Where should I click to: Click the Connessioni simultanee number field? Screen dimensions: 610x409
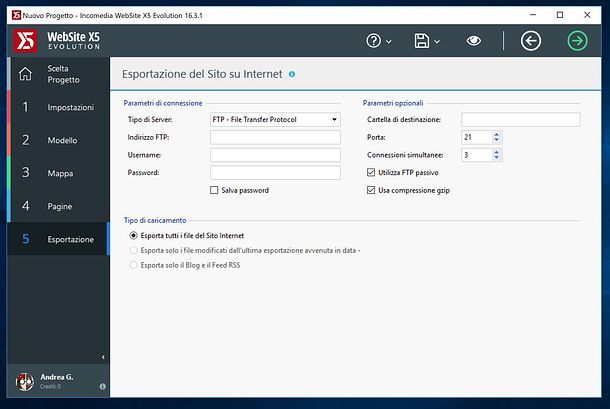tap(477, 155)
